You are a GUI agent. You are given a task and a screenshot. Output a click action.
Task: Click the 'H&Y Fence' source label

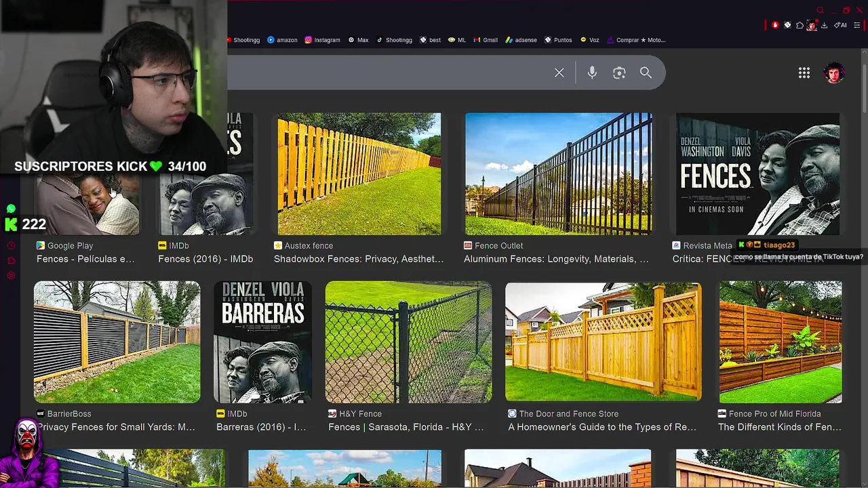click(360, 414)
